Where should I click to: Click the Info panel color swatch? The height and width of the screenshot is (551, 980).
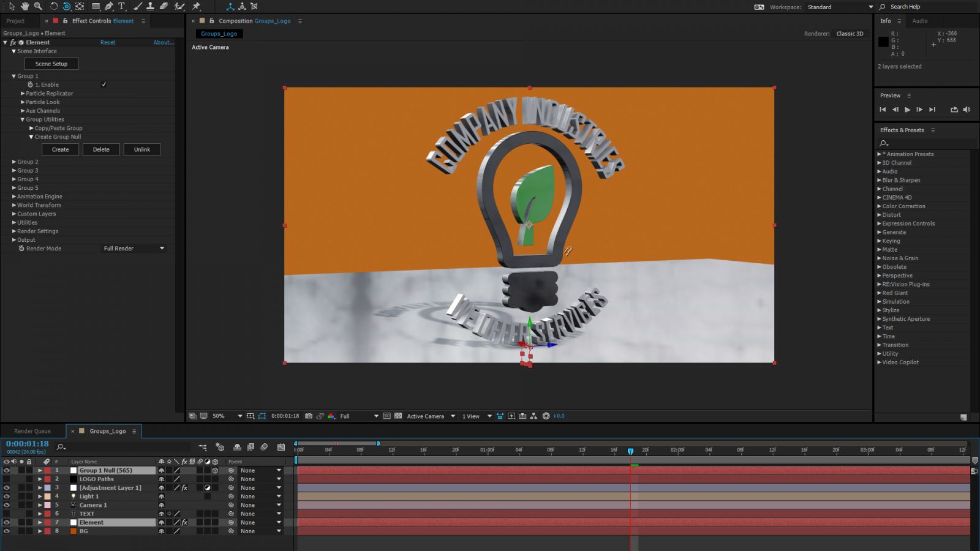[x=883, y=42]
